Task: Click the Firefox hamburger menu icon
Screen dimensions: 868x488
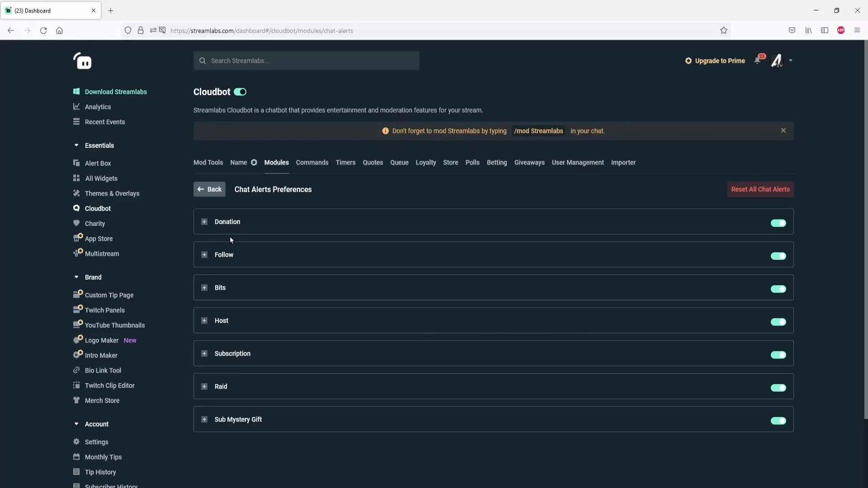Action: 857,30
